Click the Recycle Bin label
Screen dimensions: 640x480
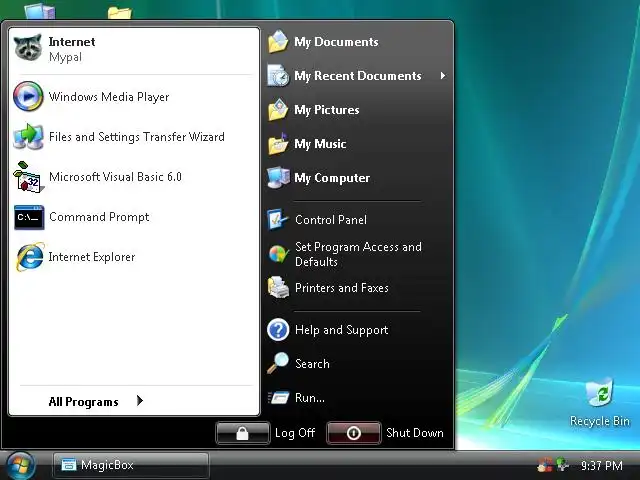(600, 421)
